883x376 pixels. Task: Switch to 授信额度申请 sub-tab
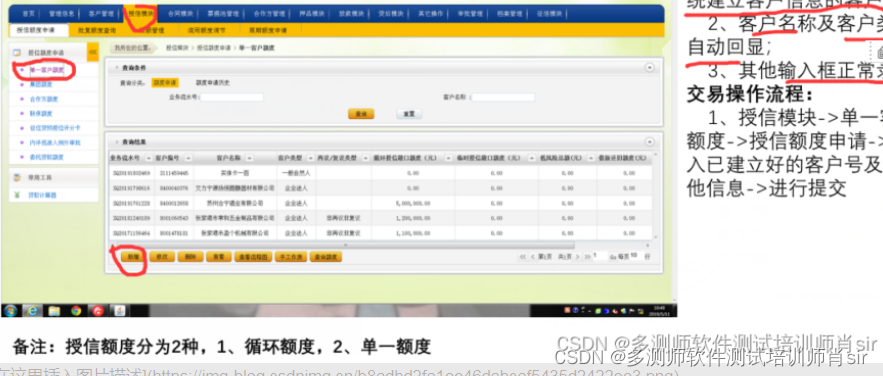tap(38, 30)
